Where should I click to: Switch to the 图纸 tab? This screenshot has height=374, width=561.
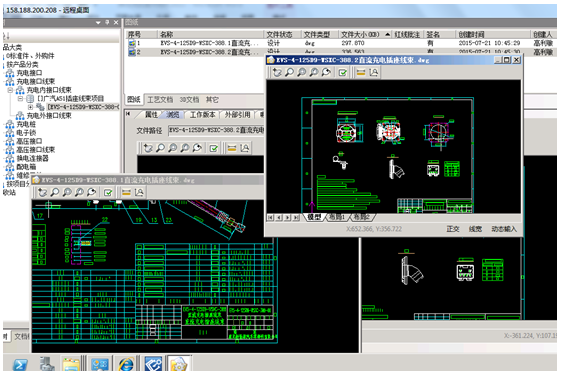134,99
